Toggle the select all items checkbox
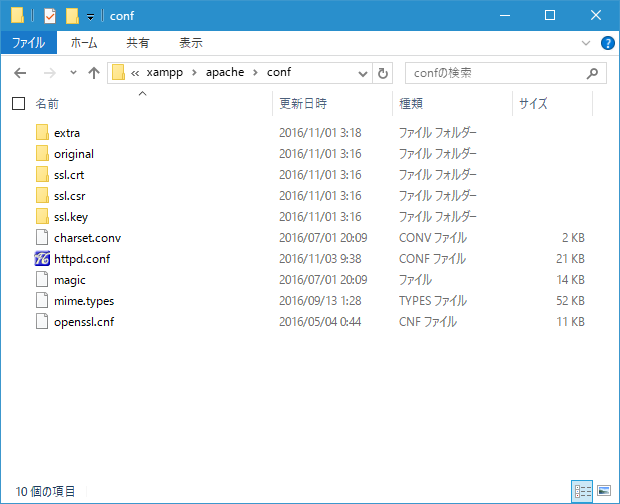 pos(19,104)
